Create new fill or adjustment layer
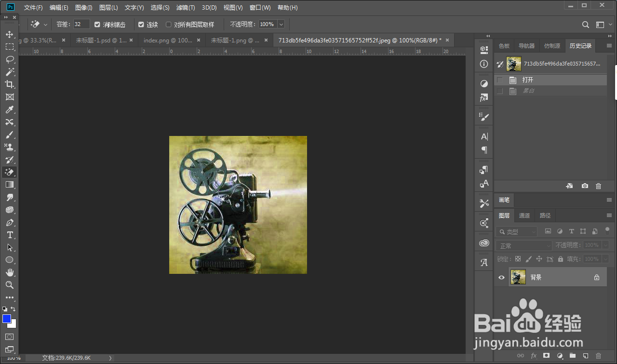 pos(560,356)
